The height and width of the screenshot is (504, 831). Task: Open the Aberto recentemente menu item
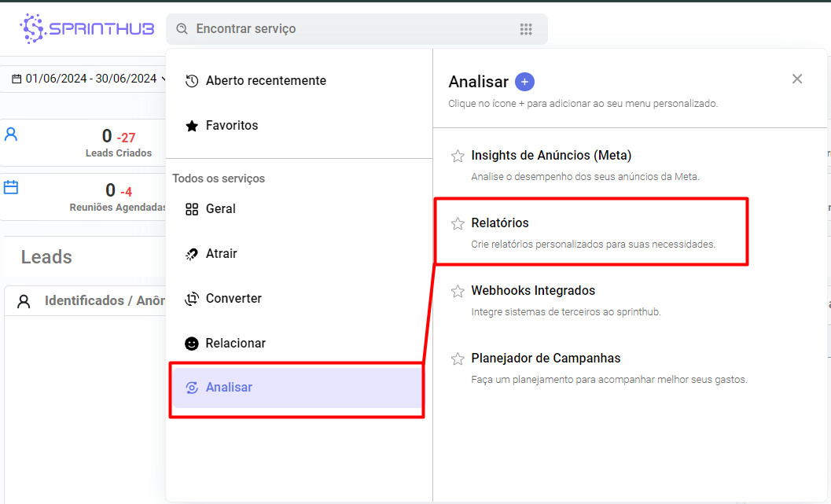[266, 80]
